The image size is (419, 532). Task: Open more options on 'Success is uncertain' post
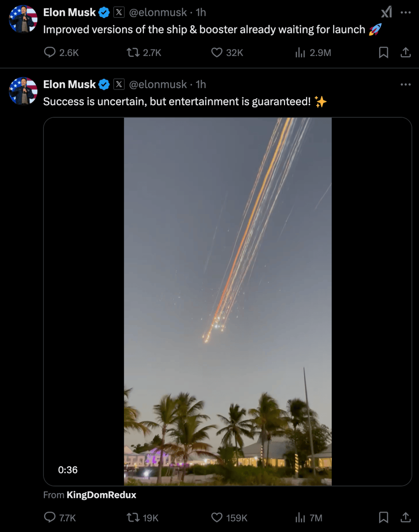405,84
